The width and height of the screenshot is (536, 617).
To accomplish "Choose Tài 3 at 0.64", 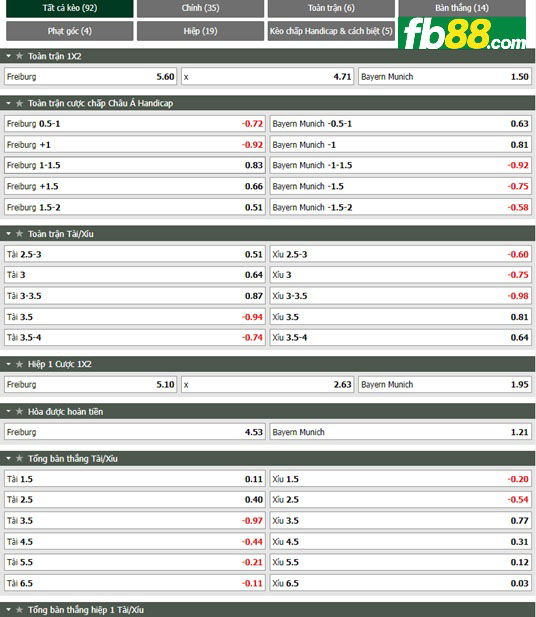I will tap(135, 275).
